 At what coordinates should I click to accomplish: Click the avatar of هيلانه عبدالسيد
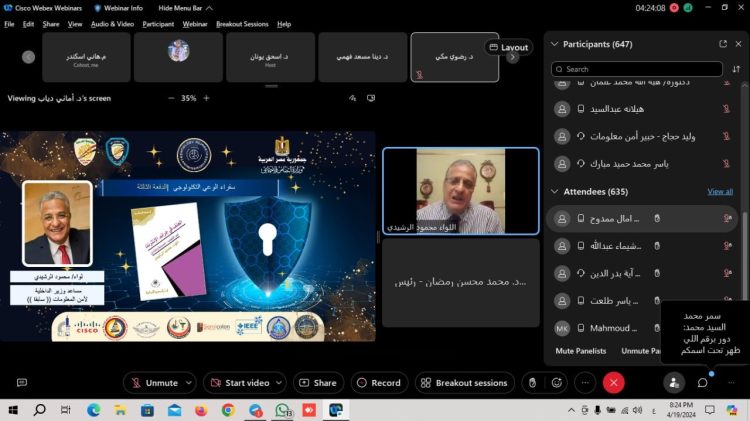tap(562, 109)
